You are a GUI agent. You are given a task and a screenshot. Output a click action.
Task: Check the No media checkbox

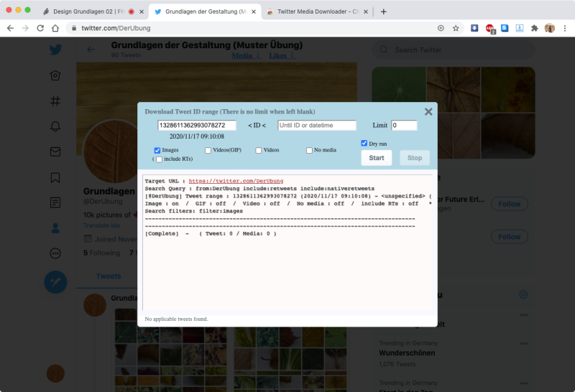[309, 150]
